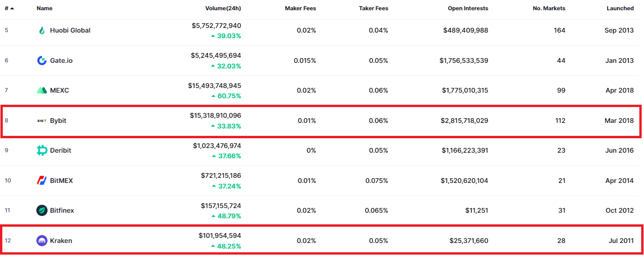The image size is (644, 256).
Task: Sort by the No. Markets column header
Action: click(549, 8)
